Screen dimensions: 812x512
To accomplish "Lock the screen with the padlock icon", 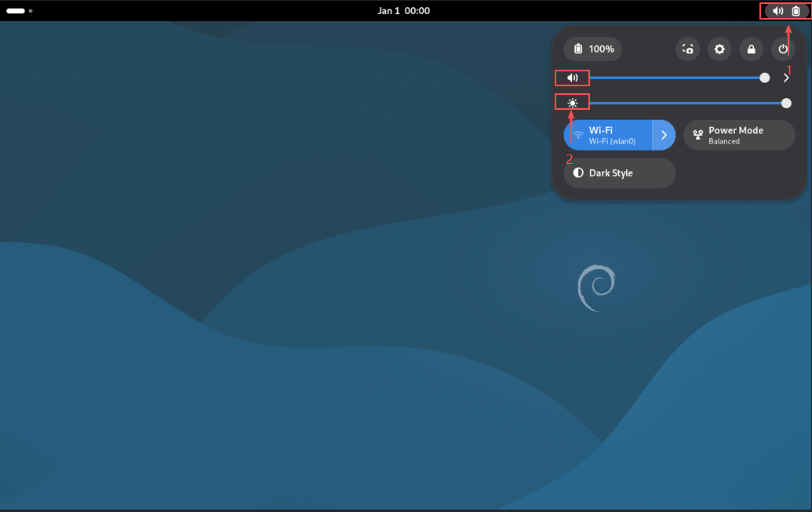I will (x=751, y=49).
